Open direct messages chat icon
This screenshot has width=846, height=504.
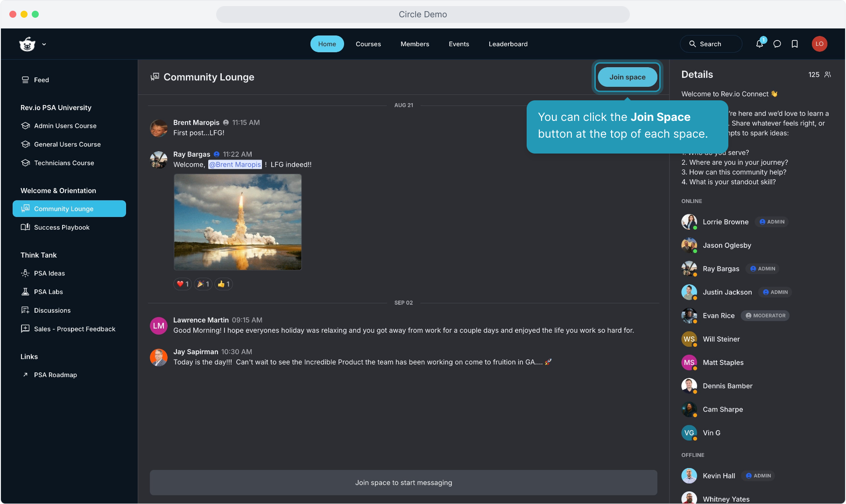[777, 44]
